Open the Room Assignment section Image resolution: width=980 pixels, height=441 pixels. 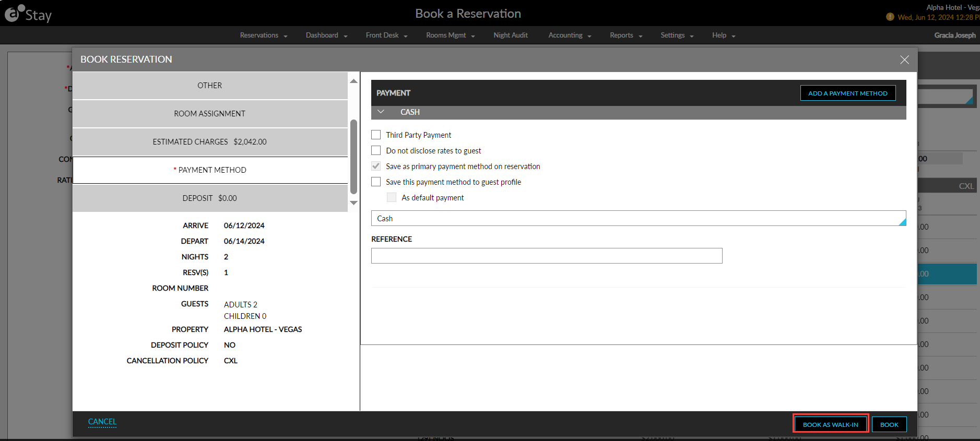(x=210, y=114)
